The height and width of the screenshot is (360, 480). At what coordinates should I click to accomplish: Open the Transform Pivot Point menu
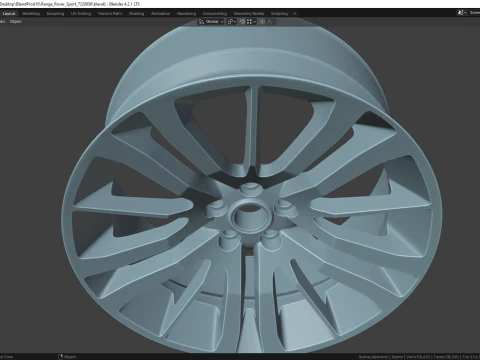tap(232, 22)
